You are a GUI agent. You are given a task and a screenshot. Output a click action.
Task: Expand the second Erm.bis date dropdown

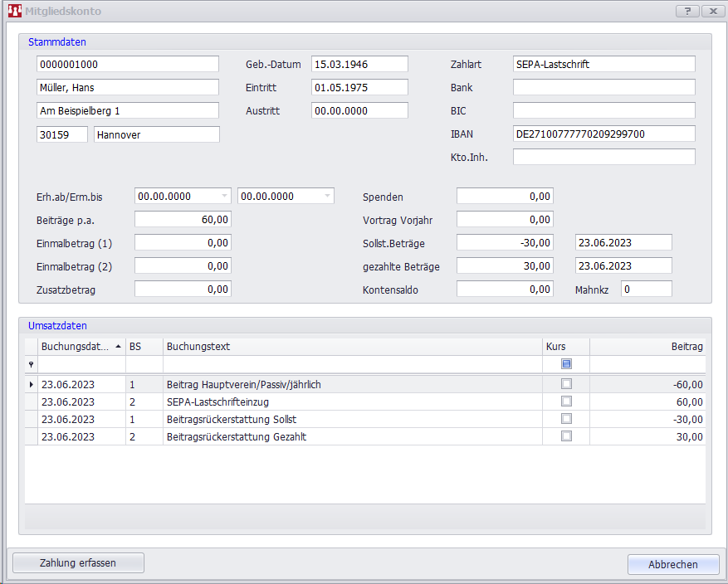tap(327, 197)
